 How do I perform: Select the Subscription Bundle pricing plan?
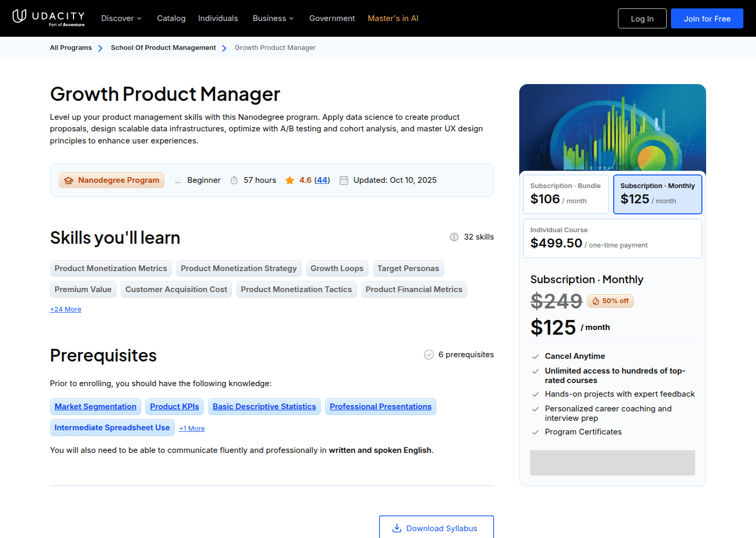coord(566,194)
